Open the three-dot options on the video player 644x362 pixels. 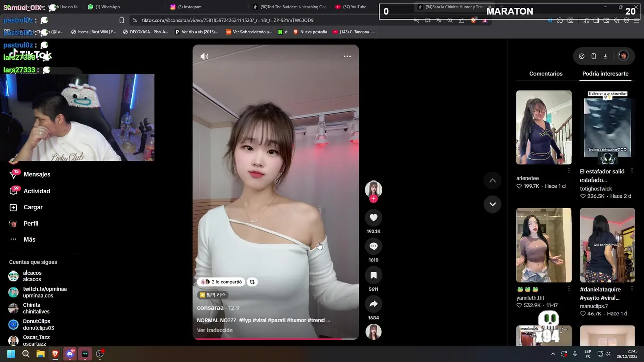click(x=347, y=56)
